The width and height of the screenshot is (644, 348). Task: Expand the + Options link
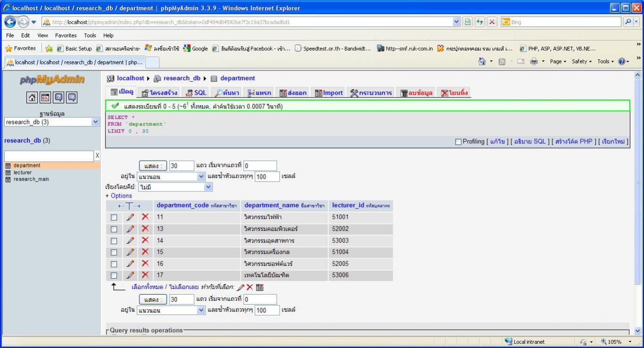(119, 196)
